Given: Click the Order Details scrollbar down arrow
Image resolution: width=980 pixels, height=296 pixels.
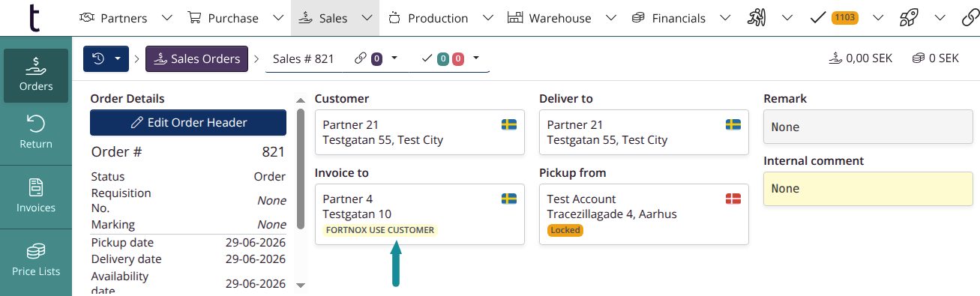Looking at the screenshot, I should (x=301, y=285).
